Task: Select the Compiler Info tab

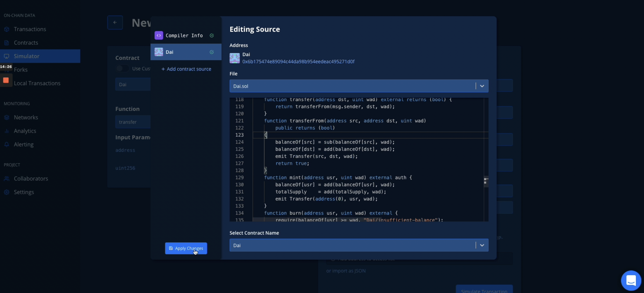Action: 186,36
